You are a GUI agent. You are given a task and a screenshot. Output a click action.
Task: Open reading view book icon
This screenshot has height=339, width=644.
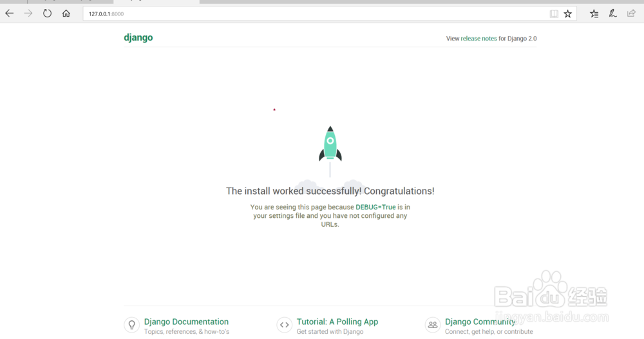point(554,14)
